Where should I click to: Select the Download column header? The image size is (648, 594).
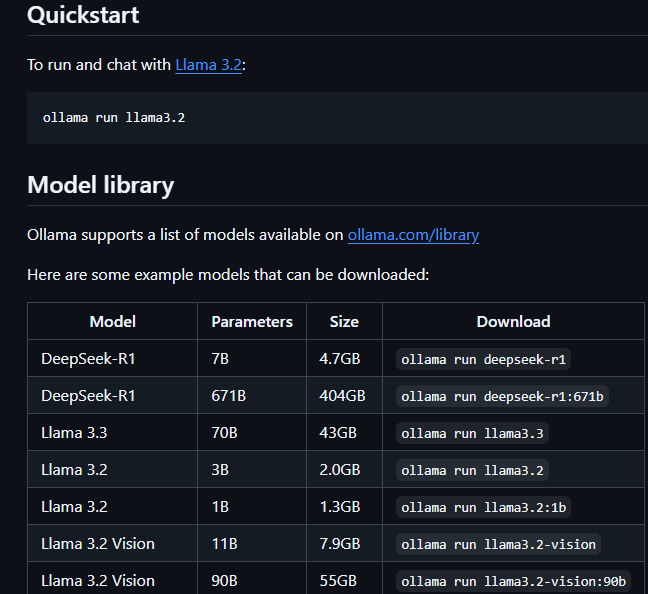click(513, 322)
